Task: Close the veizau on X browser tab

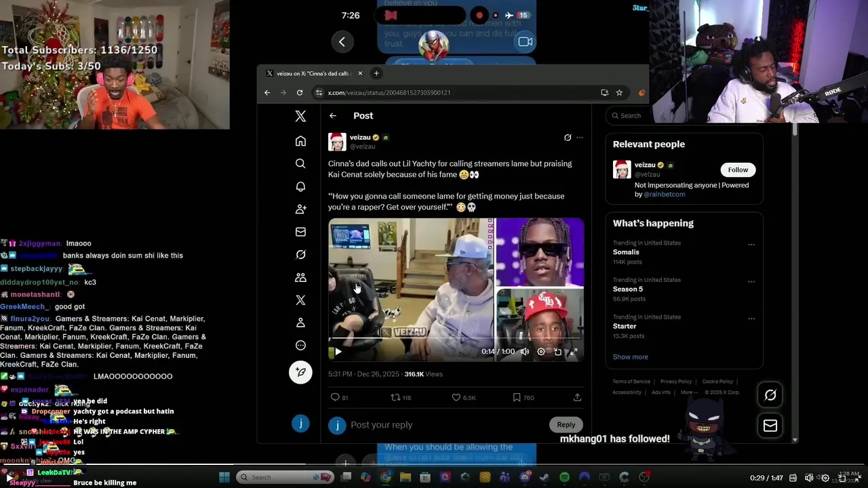Action: point(360,73)
